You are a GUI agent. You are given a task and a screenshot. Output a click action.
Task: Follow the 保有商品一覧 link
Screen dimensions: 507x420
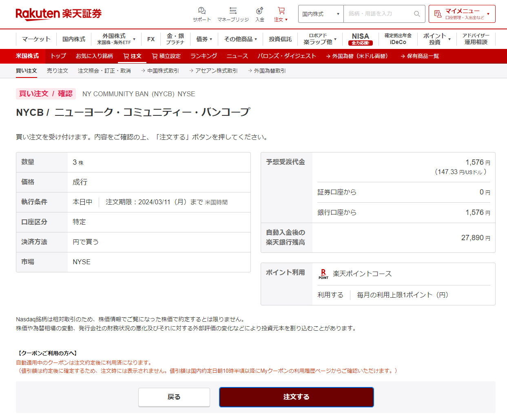pyautogui.click(x=420, y=56)
